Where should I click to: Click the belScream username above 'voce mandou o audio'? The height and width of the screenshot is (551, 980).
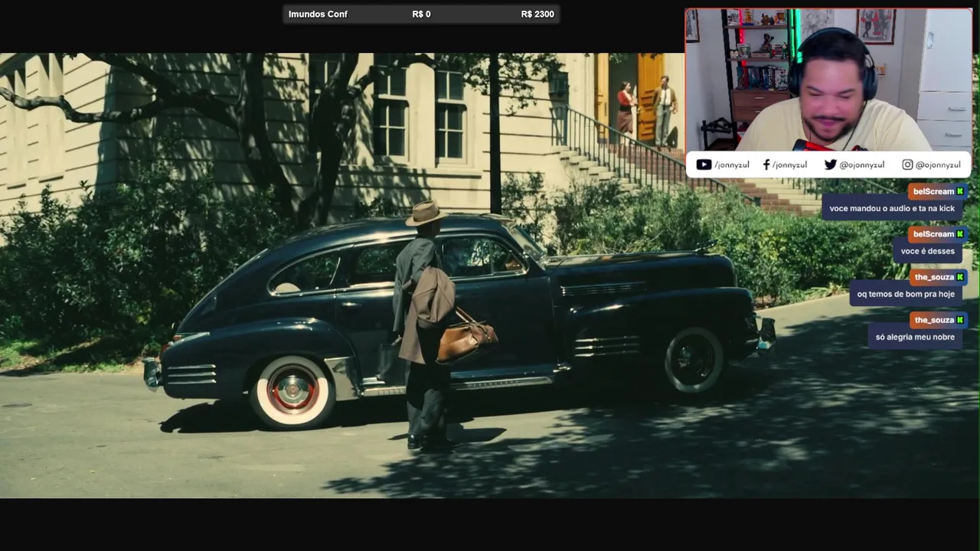(x=933, y=191)
